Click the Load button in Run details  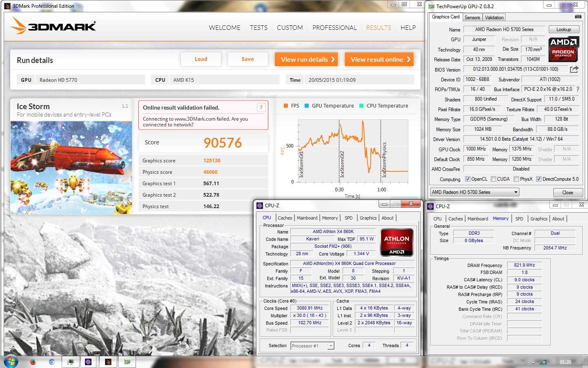tap(201, 59)
